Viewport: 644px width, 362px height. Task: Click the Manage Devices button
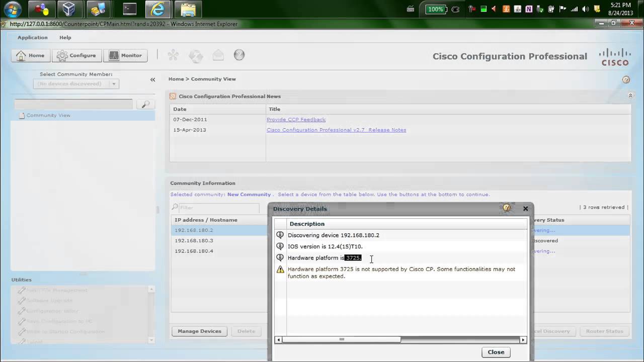(199, 331)
